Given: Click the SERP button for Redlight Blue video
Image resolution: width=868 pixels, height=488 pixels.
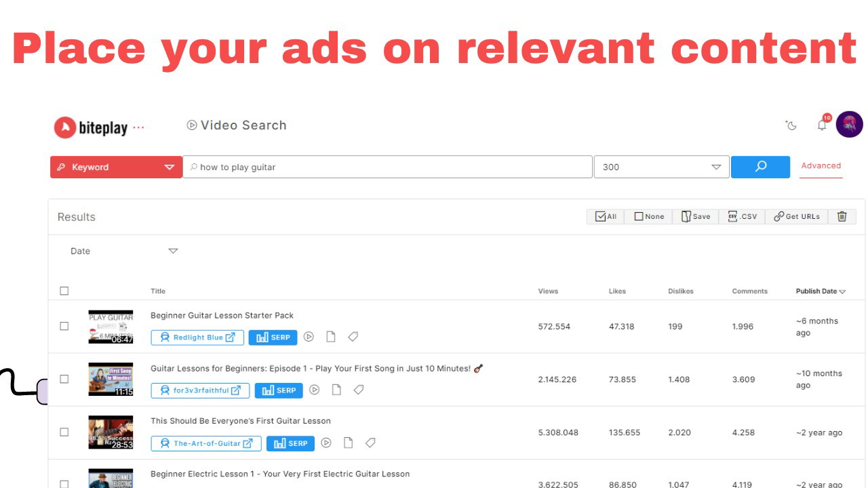Looking at the screenshot, I should (273, 338).
